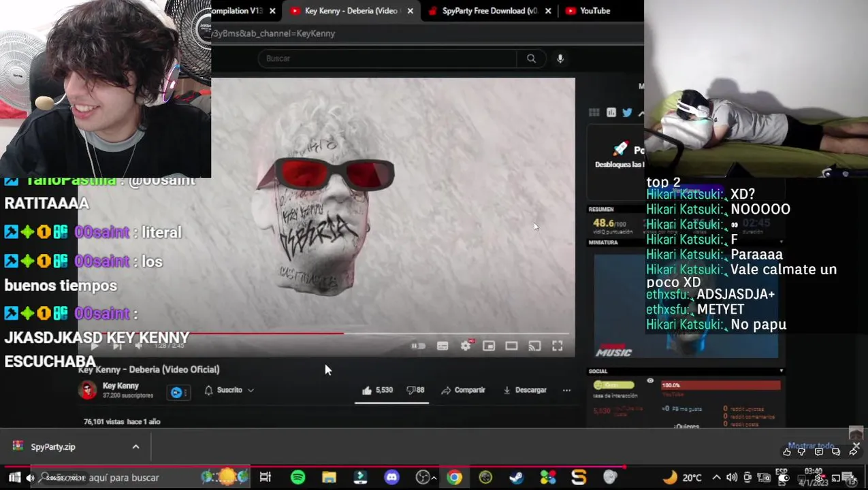Click the vidIQ channel badge button
868x490 pixels.
[177, 392]
